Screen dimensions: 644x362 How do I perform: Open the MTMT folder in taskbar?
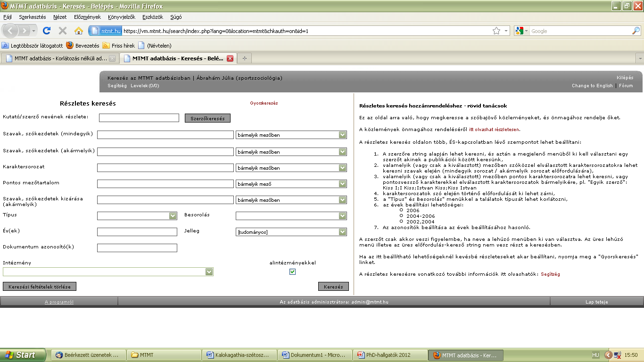click(164, 355)
